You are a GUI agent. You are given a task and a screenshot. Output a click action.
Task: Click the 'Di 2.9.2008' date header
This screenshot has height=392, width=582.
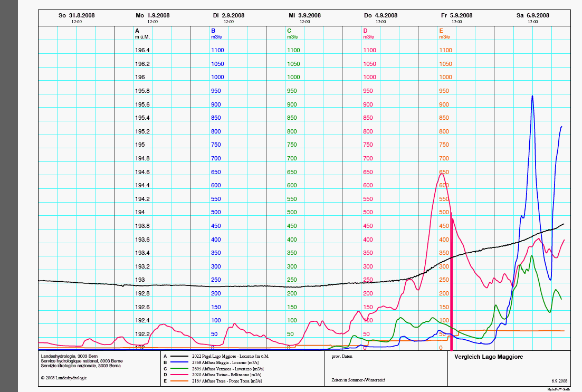(x=228, y=16)
